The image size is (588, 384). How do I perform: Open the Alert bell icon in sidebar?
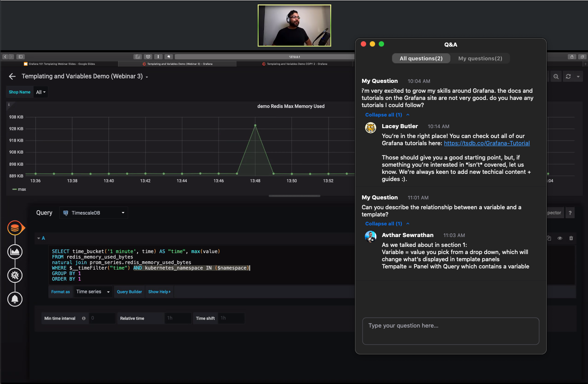(15, 299)
